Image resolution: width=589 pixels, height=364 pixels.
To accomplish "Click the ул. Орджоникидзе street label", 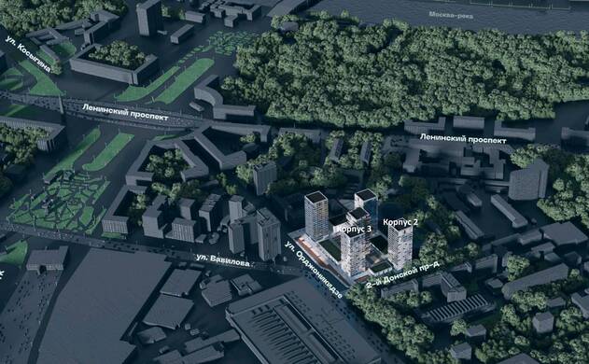I will click(x=314, y=270).
